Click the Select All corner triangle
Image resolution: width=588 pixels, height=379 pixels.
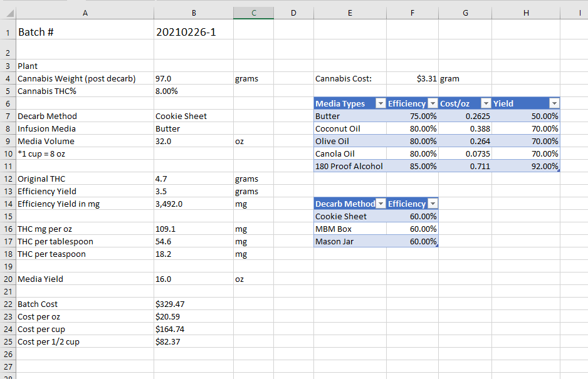[10, 14]
